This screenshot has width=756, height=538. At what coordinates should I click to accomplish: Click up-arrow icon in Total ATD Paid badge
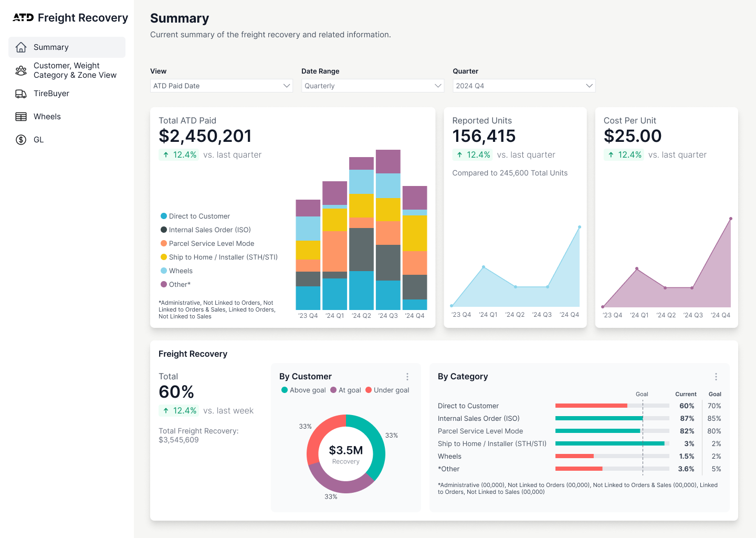click(x=166, y=155)
